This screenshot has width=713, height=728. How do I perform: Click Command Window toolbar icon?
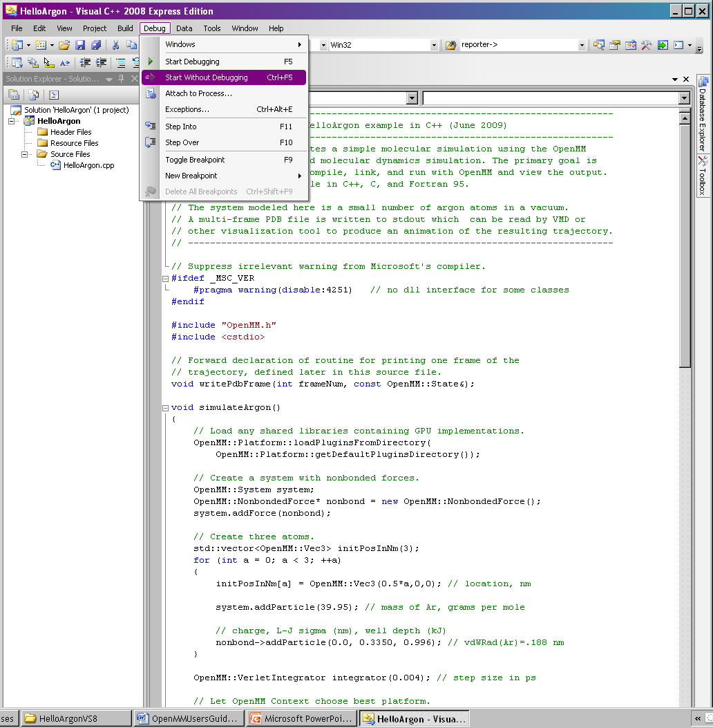coord(678,45)
